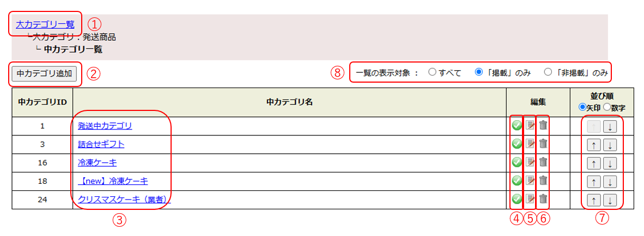Screen dimensions: 644x236
Task: Click trash icon for 【new】冷凍ケーキ row
Action: tap(543, 181)
